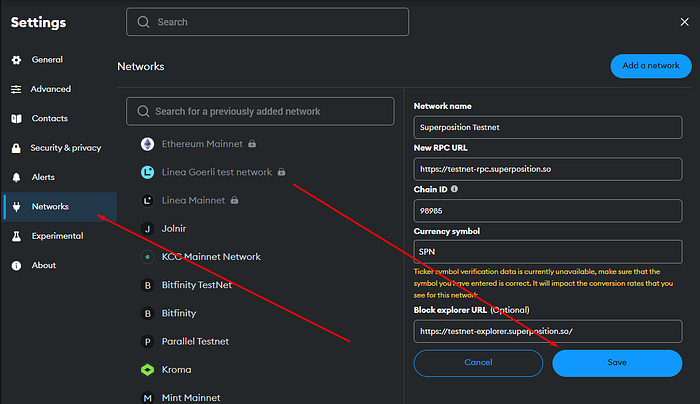Click the lock icon beside Linea Goerli
Viewport: 700px width, 404px height.
(281, 172)
